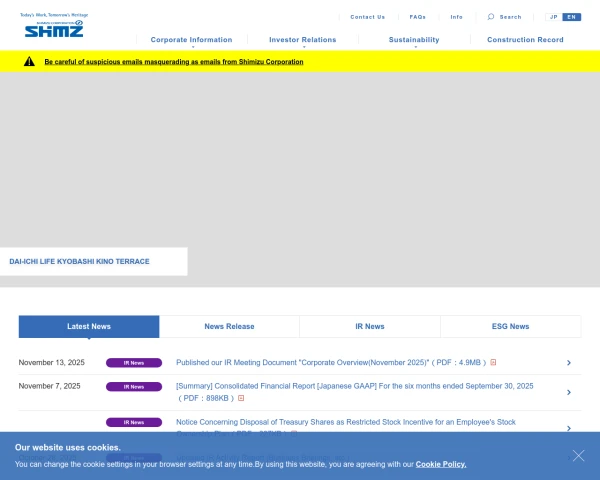Click the November 7, 2025 date text
The width and height of the screenshot is (600, 480).
click(49, 386)
